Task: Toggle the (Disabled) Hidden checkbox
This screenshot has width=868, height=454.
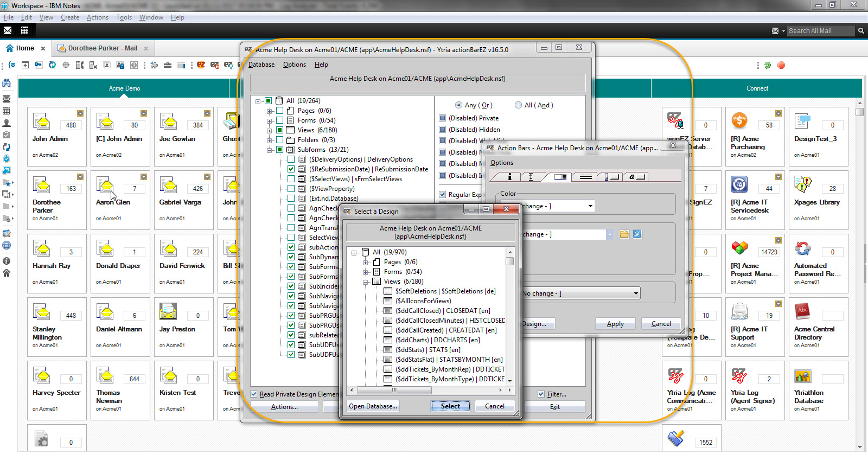Action: (x=443, y=130)
